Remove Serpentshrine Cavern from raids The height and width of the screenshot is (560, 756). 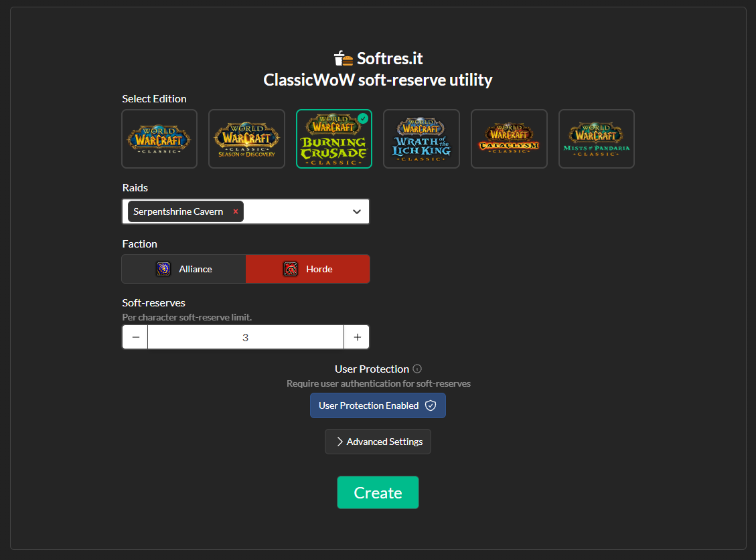(236, 211)
